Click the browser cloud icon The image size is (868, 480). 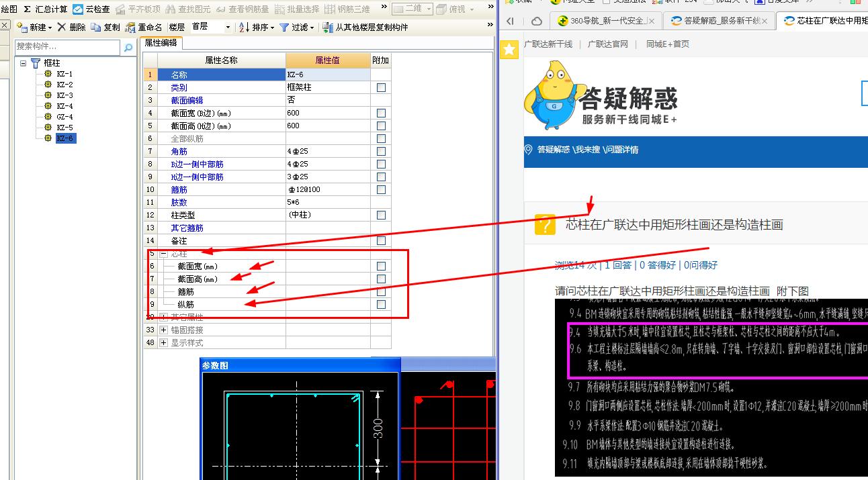pos(536,21)
